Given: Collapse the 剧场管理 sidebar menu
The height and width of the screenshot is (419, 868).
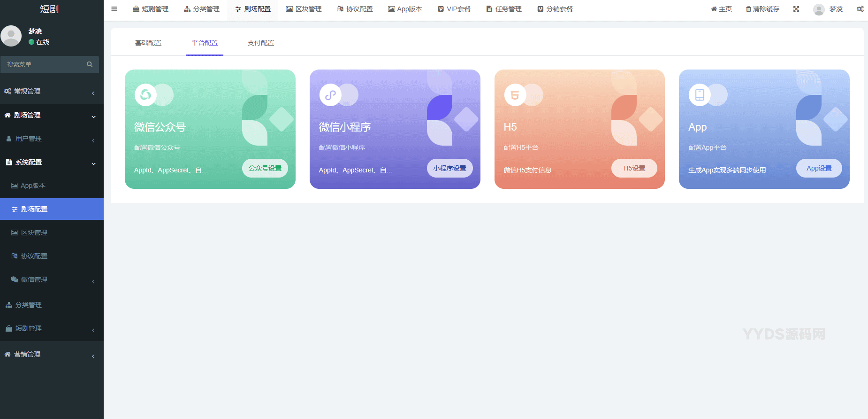Looking at the screenshot, I should point(52,115).
